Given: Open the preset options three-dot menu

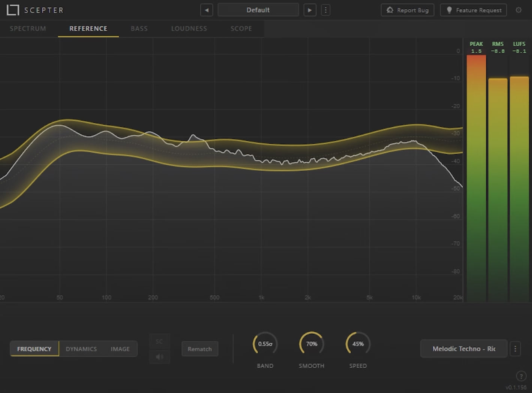Looking at the screenshot, I should point(326,10).
